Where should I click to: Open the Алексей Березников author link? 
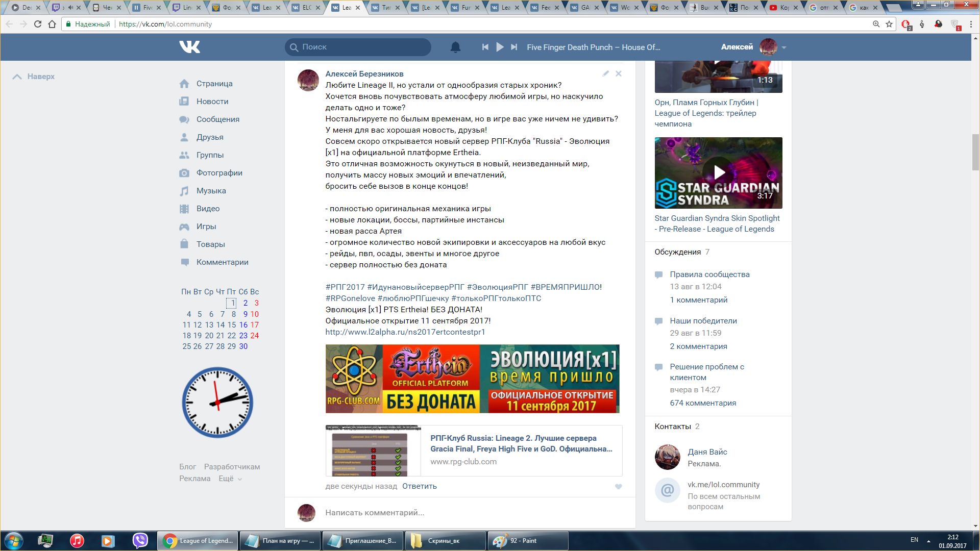pos(364,74)
